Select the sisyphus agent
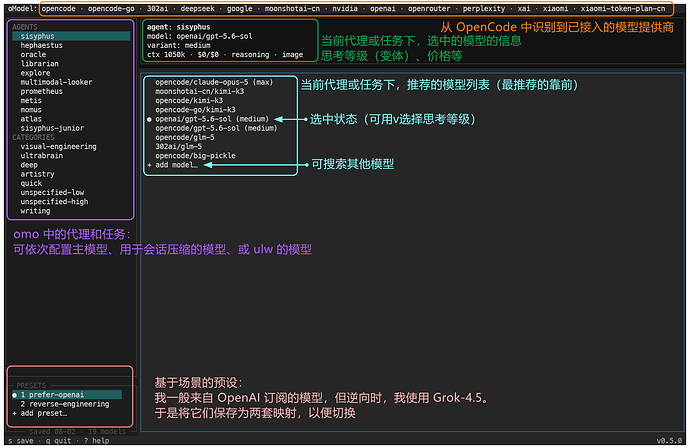This screenshot has width=690, height=448. pyautogui.click(x=71, y=36)
